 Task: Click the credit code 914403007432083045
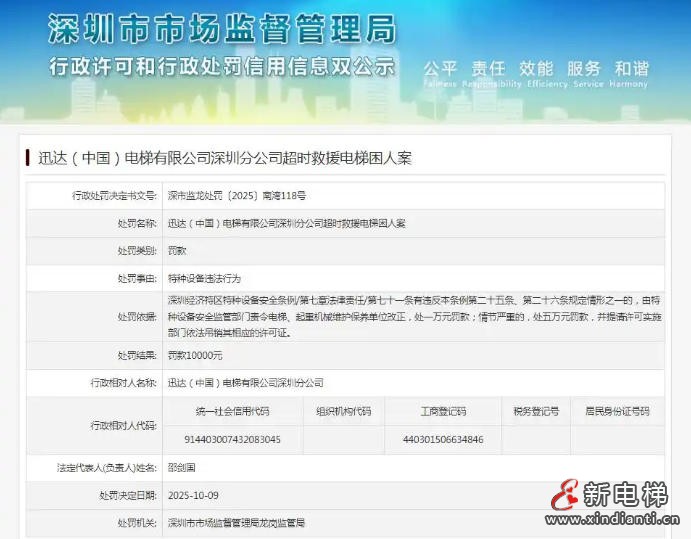pos(233,439)
